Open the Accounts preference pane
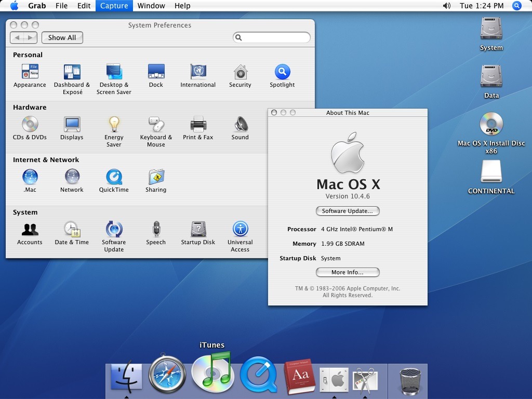Image resolution: width=532 pixels, height=399 pixels. 30,229
